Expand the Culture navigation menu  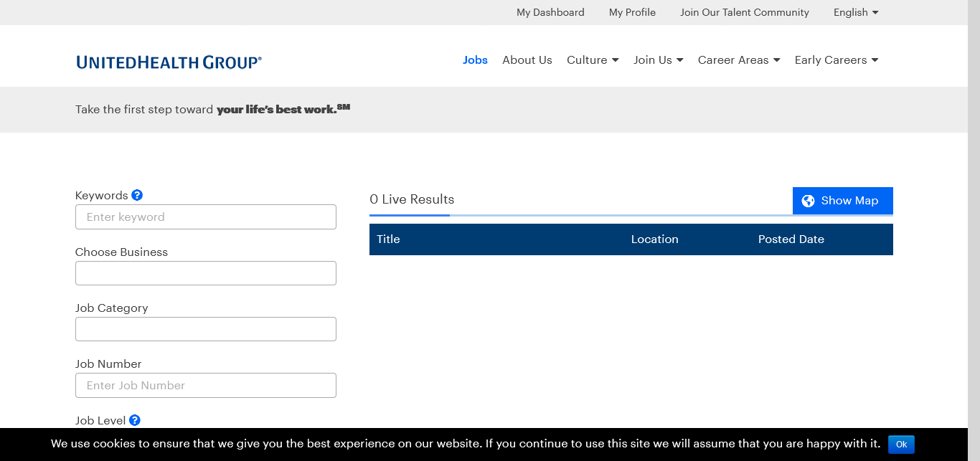tap(593, 60)
